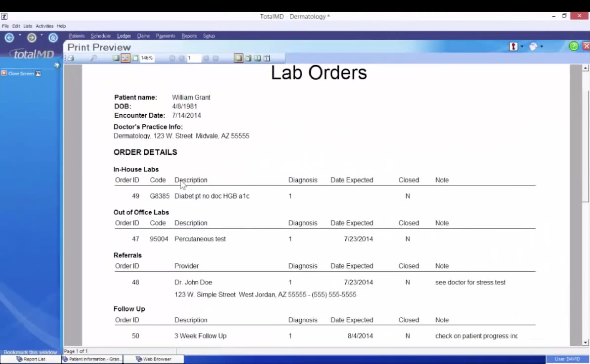The height and width of the screenshot is (364, 590).
Task: Select the zoom magnifier tool
Action: (x=93, y=58)
